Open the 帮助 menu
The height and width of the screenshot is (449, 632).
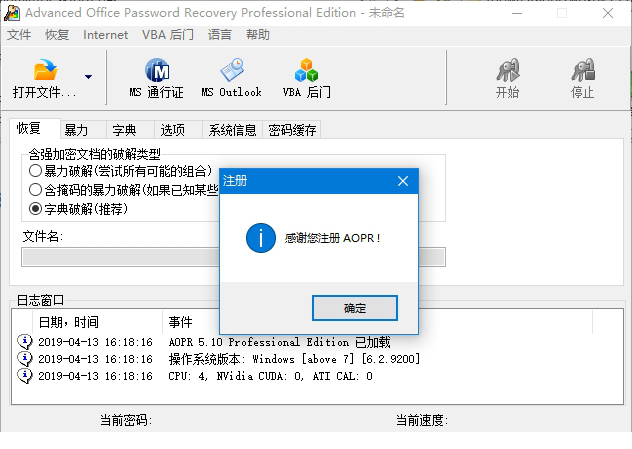[x=258, y=35]
